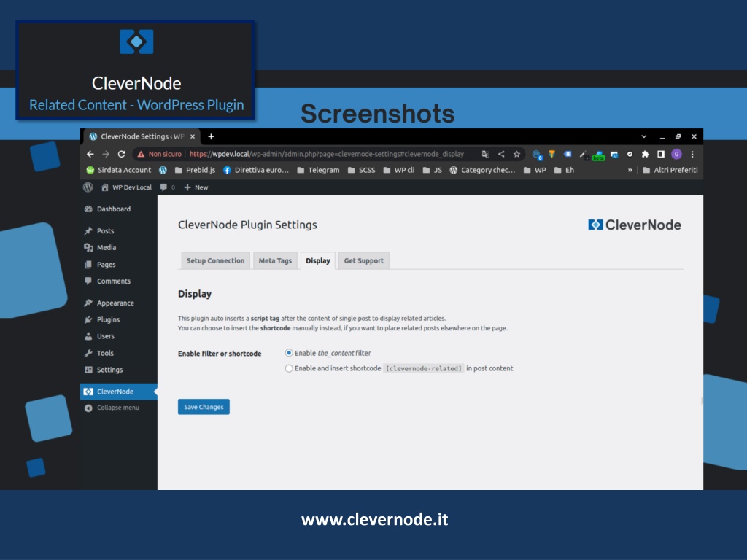The image size is (747, 560).
Task: Expand the tab search chevron dropdown
Action: point(643,136)
